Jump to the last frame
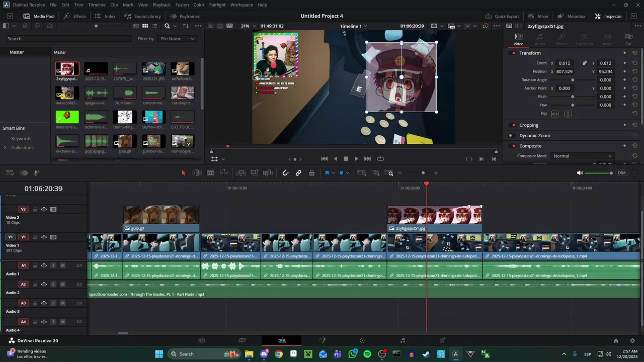Screen dimensions: 644x362 click(x=368, y=159)
